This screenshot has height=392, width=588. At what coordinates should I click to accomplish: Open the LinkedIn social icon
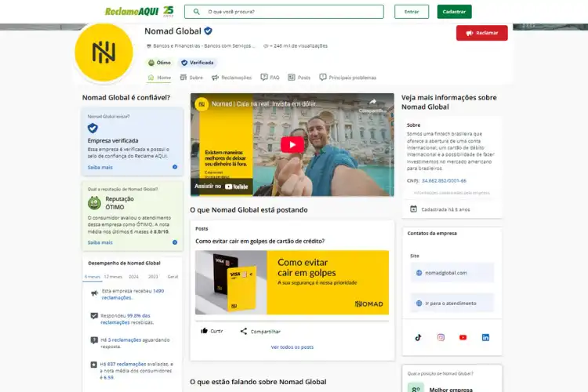(485, 337)
